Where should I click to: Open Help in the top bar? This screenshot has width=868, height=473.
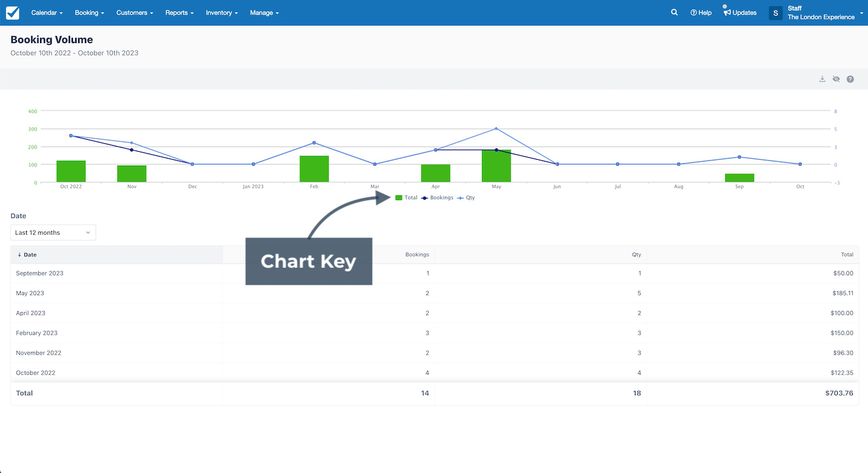point(701,13)
